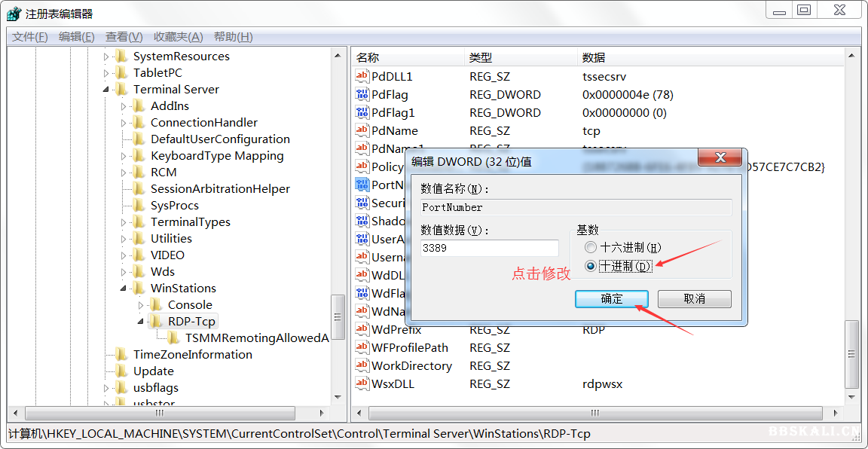
Task: Click the 数值数据 input field with 3389
Action: coord(490,248)
